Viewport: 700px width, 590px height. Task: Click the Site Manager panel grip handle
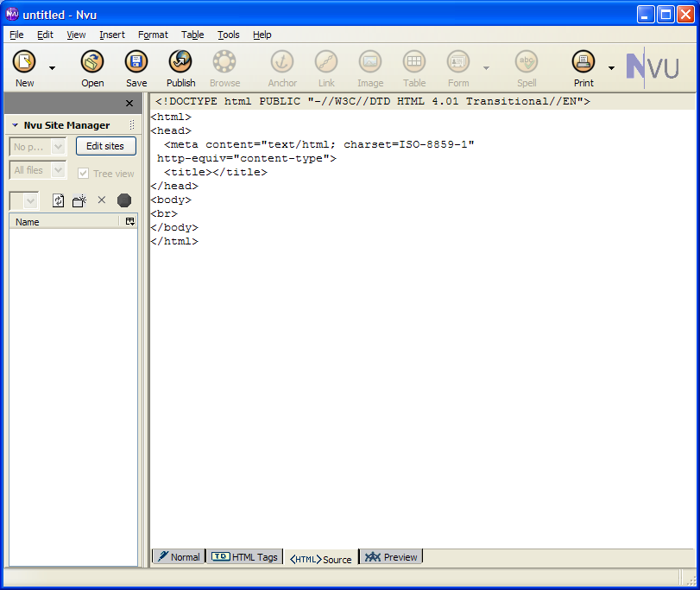click(132, 125)
